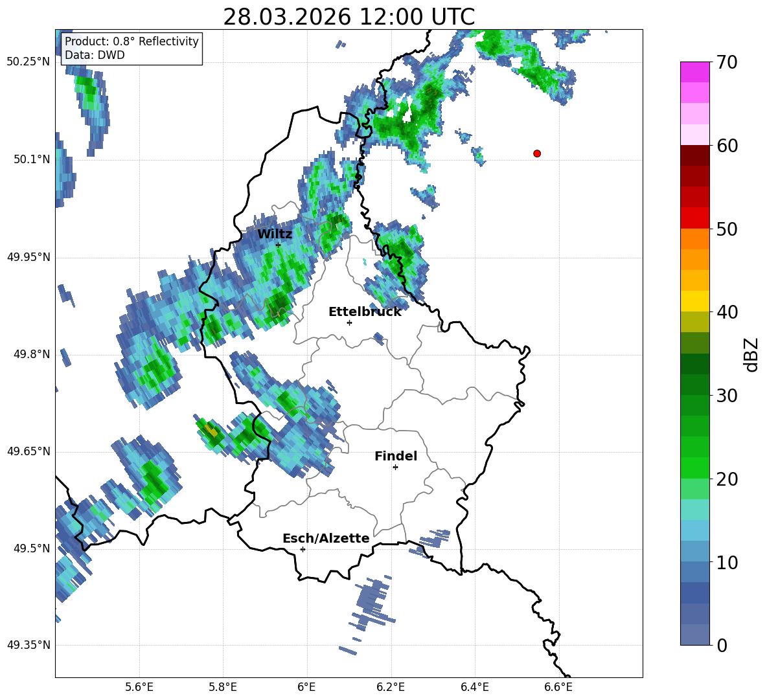Click the 6.4°E longitude label
This screenshot has width=767, height=700.
point(474,687)
